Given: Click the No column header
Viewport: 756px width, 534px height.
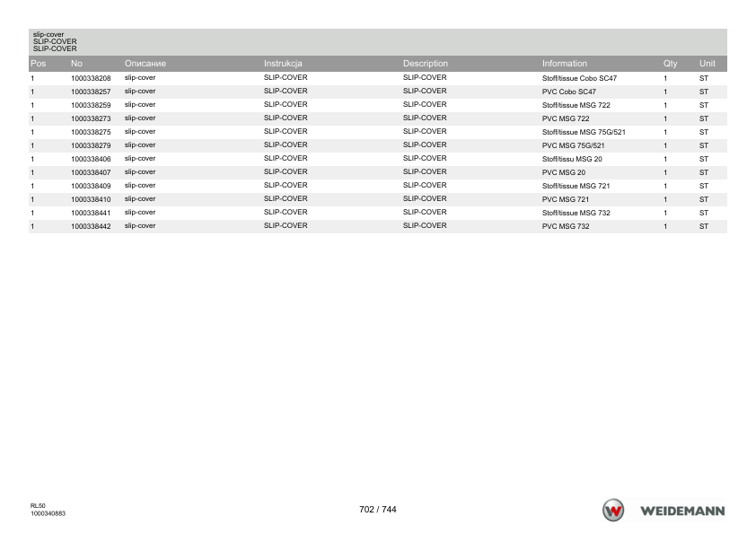Looking at the screenshot, I should [76, 63].
